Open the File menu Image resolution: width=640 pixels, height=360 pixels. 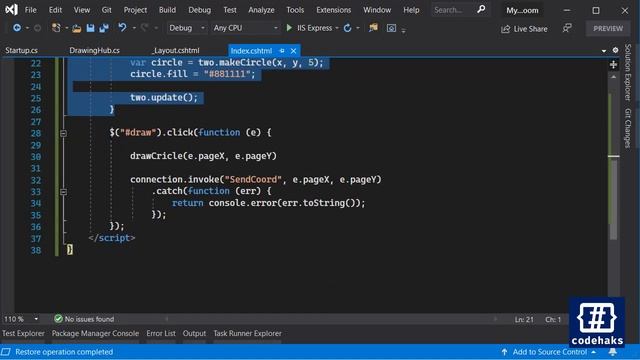(x=31, y=10)
